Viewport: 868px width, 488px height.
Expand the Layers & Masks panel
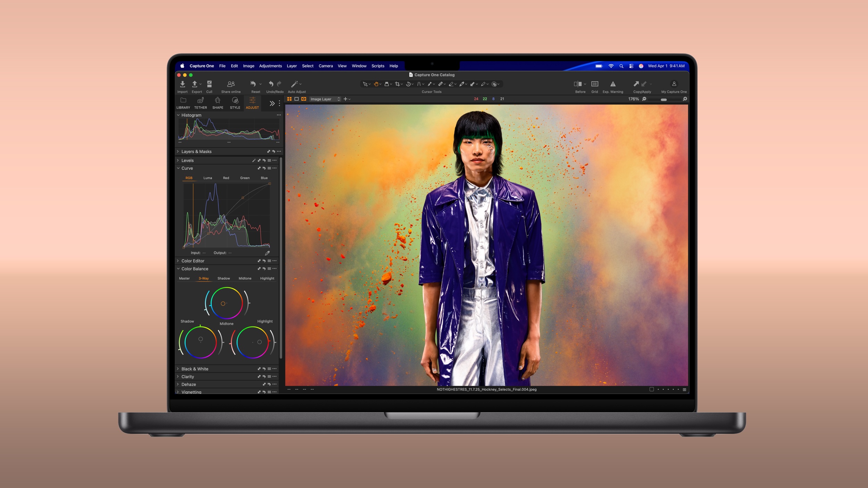coord(178,152)
